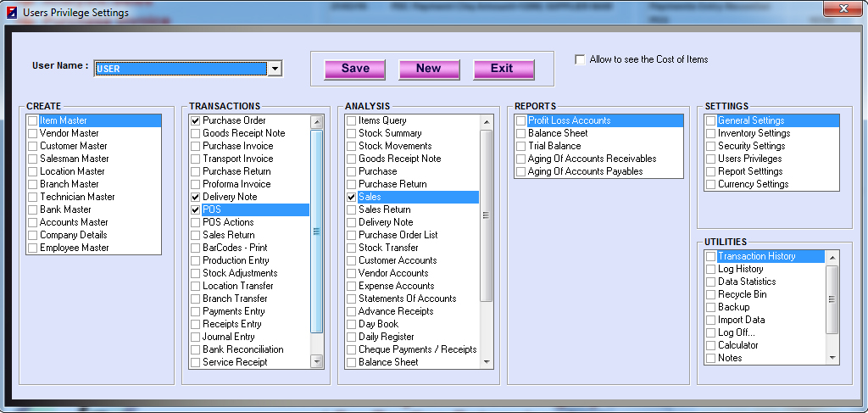This screenshot has height=413, width=868.
Task: Close the Users Privilege Settings window
Action: [x=842, y=11]
